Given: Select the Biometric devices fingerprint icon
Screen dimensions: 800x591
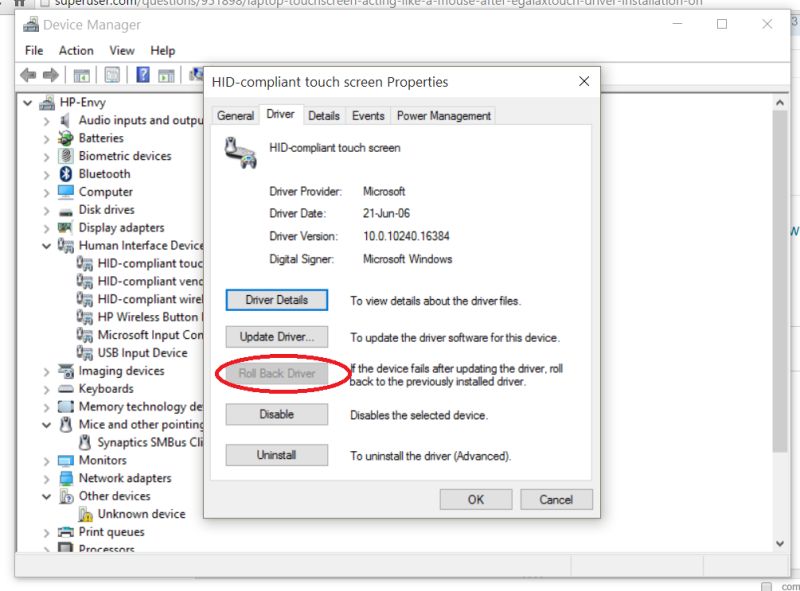Looking at the screenshot, I should pyautogui.click(x=66, y=156).
